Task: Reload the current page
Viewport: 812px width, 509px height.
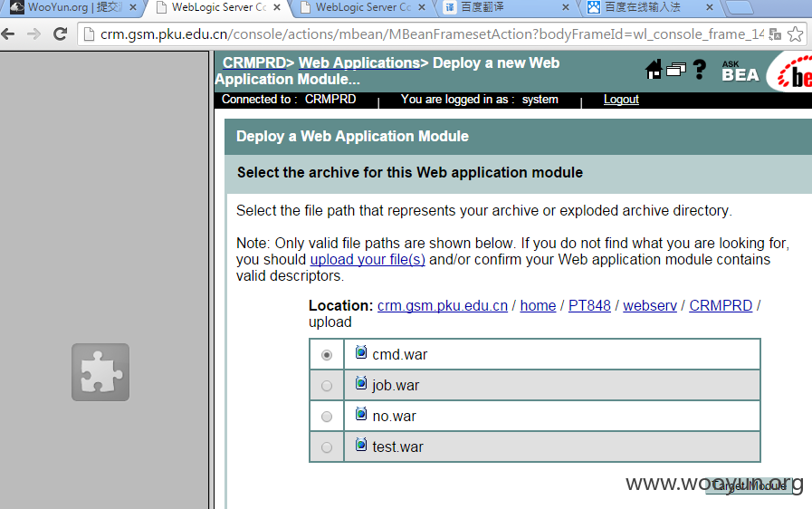Action: [60, 34]
